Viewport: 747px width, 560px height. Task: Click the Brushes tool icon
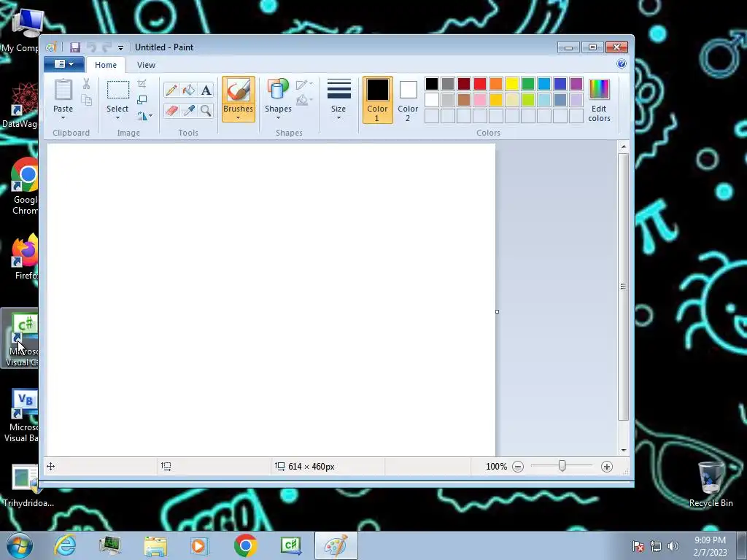click(x=239, y=90)
